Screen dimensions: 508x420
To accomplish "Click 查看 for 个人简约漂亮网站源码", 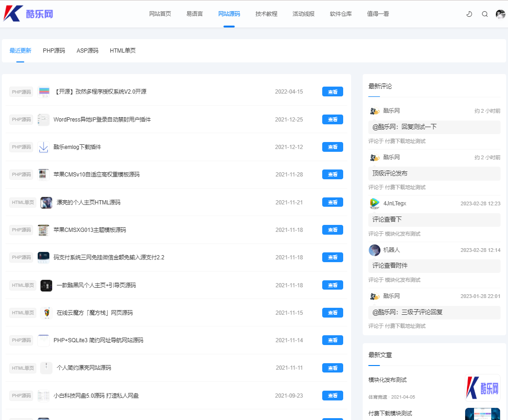I will point(333,368).
